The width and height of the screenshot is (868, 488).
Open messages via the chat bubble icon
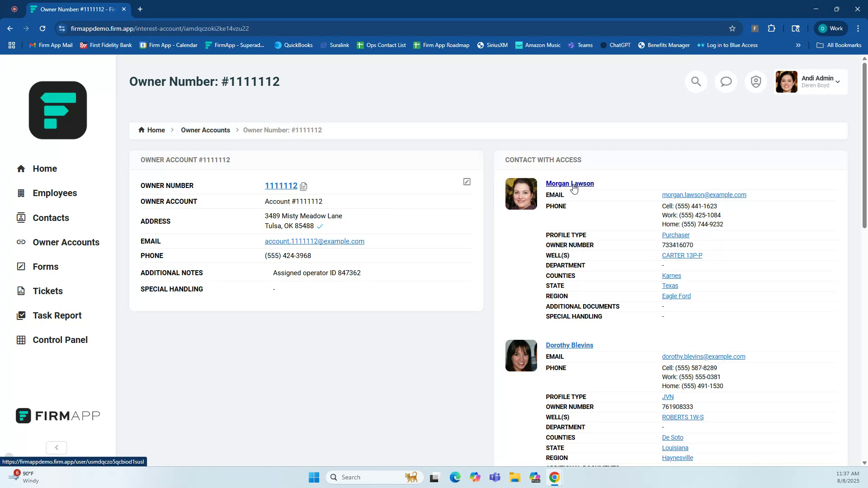pyautogui.click(x=726, y=82)
